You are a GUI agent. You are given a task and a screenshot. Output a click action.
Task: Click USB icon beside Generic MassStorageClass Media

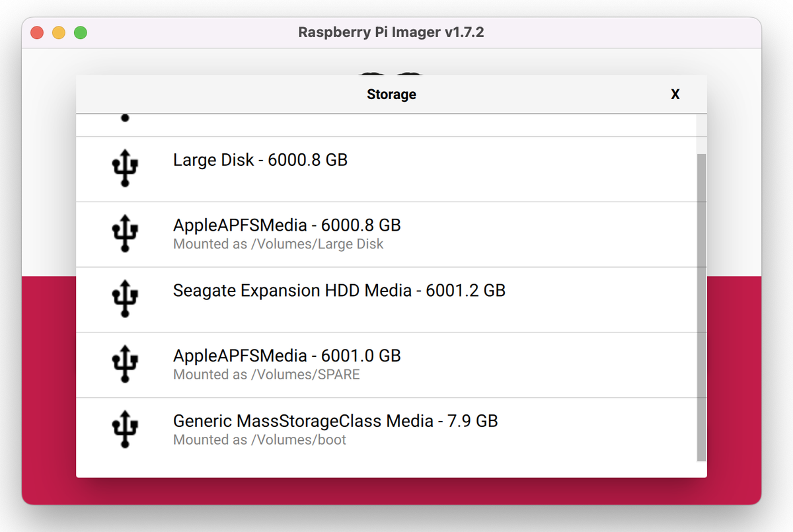125,430
